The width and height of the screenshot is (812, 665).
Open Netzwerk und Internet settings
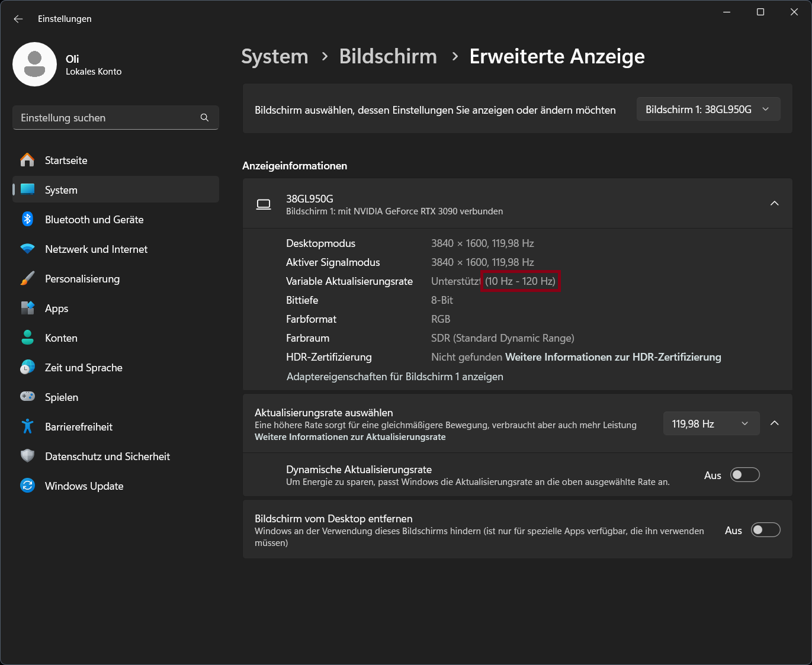115,249
